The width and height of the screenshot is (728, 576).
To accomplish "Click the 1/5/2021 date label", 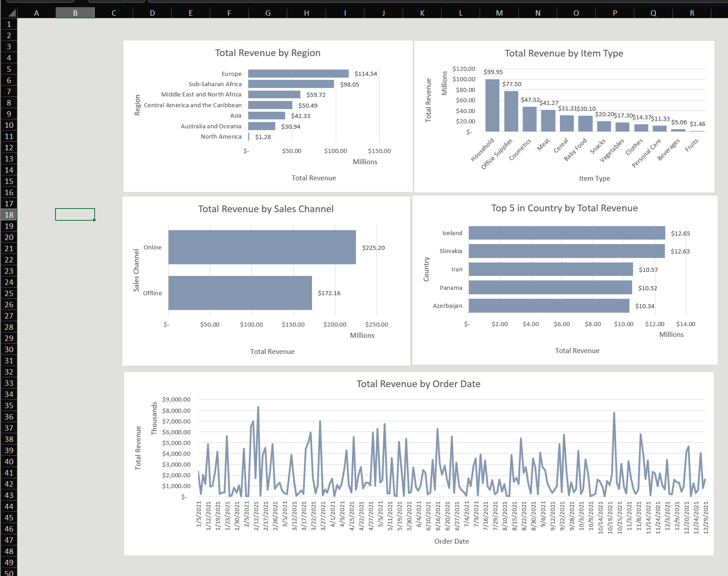I will pos(199,515).
